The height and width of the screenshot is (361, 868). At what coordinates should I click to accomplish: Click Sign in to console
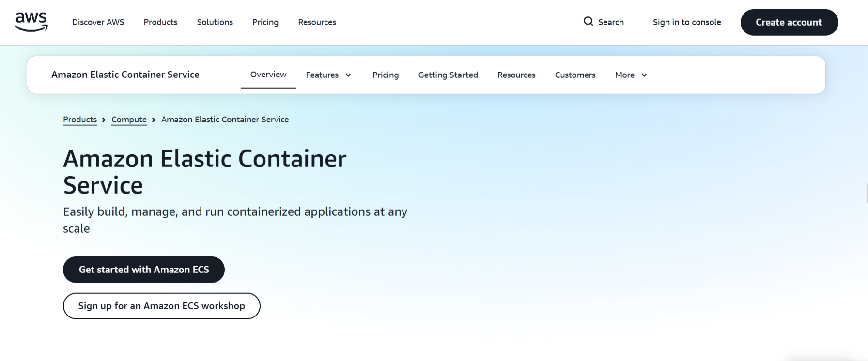point(687,22)
